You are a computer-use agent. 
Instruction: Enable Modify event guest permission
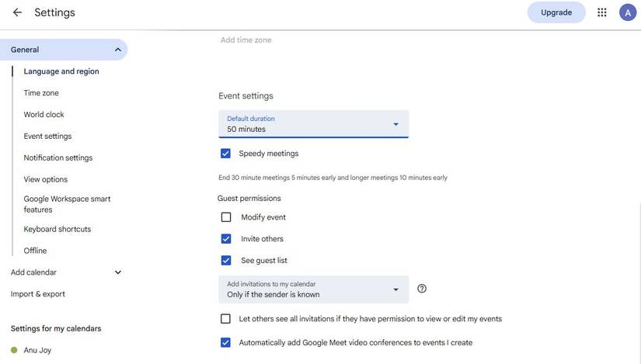point(226,217)
